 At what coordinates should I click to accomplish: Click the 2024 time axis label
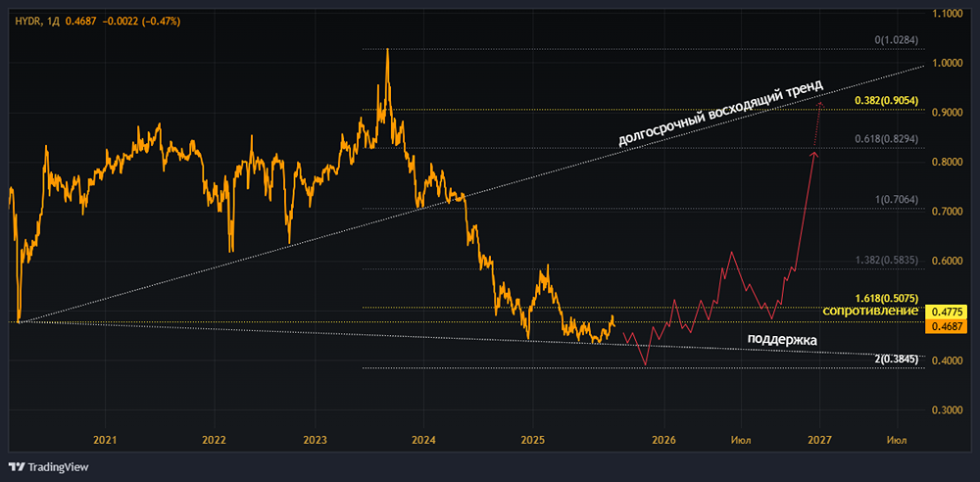423,440
